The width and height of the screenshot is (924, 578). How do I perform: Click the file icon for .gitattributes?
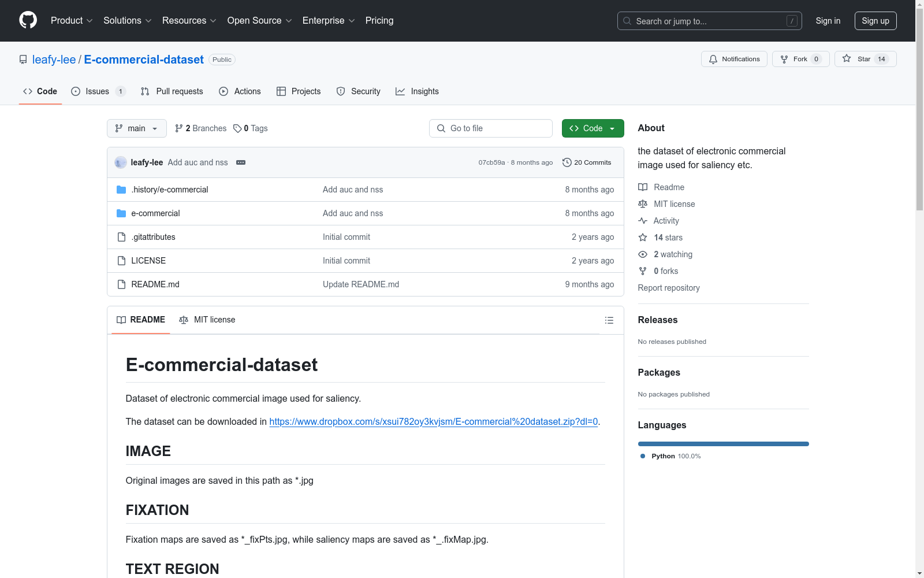tap(121, 237)
